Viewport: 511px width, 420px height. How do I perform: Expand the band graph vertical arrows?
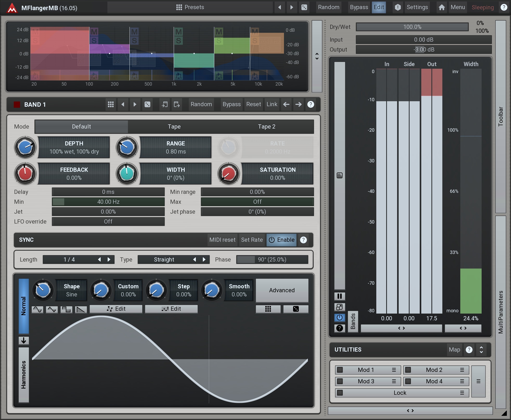[317, 56]
